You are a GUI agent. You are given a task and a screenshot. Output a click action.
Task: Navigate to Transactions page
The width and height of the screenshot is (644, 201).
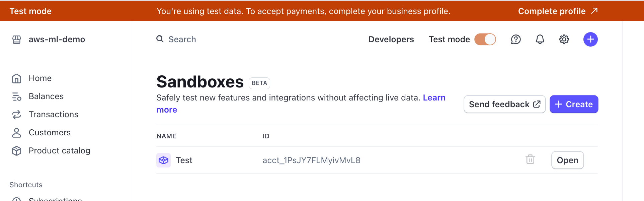[53, 115]
